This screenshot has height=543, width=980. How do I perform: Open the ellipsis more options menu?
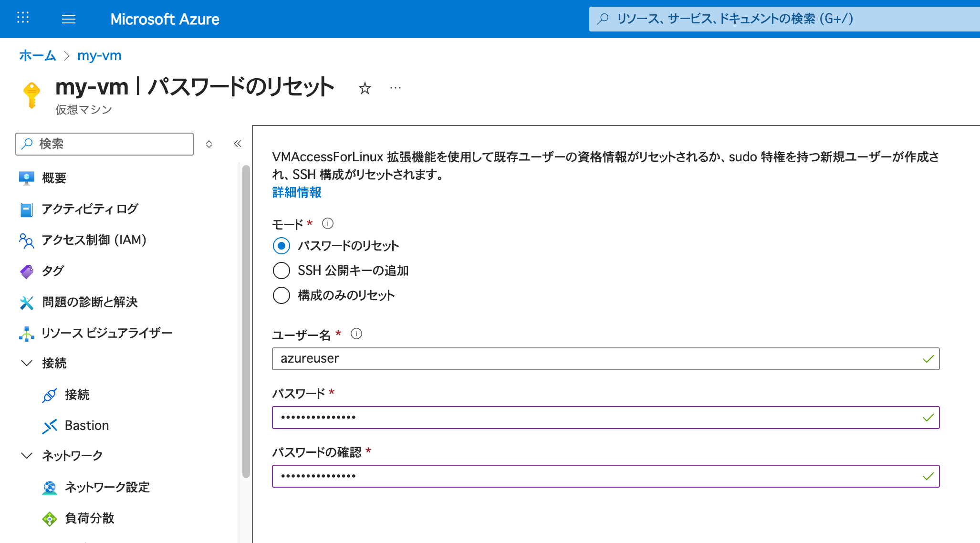click(x=395, y=88)
